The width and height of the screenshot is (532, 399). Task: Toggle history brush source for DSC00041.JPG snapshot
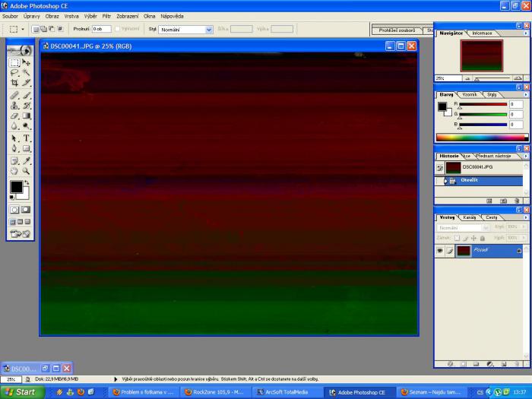coord(440,167)
